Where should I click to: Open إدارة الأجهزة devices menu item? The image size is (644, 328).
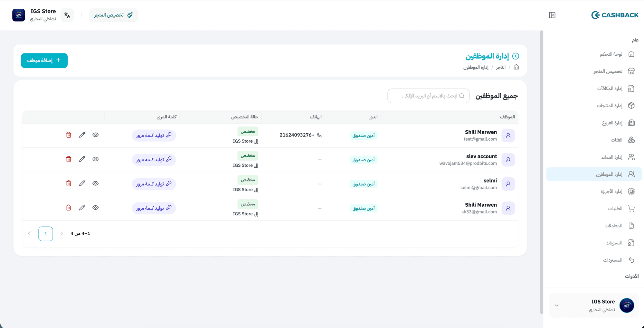[x=594, y=192]
